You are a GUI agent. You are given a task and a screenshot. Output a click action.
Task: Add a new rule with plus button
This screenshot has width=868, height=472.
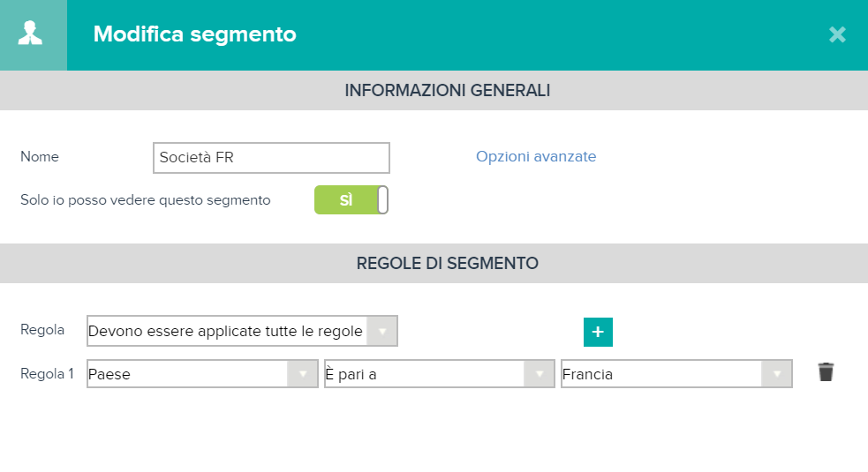tap(598, 332)
